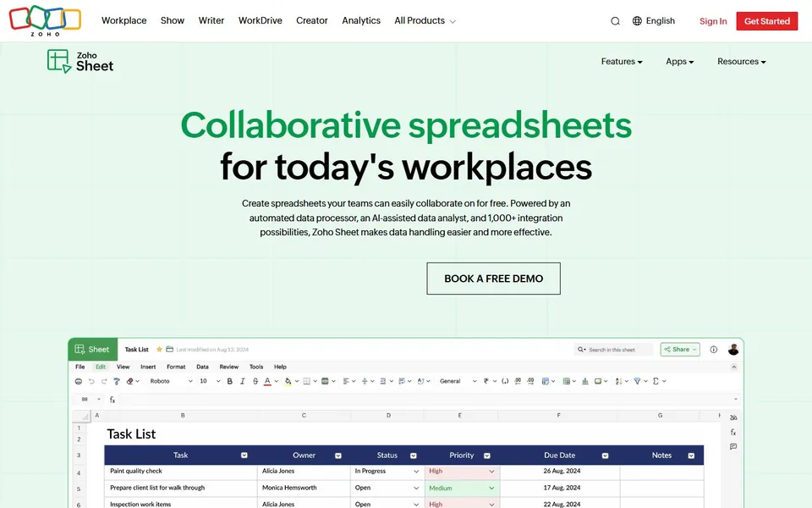Open the Roboto font dropdown
The width and height of the screenshot is (812, 508).
click(x=171, y=381)
